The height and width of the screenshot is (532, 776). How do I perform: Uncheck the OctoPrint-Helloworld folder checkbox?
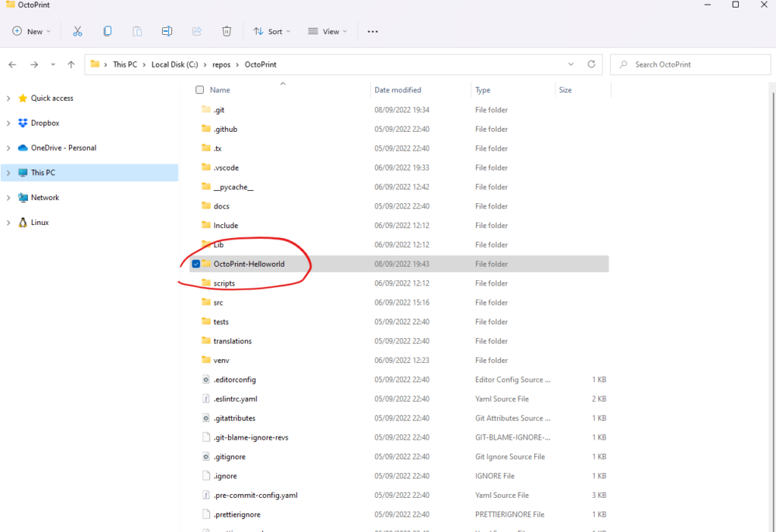coord(196,264)
